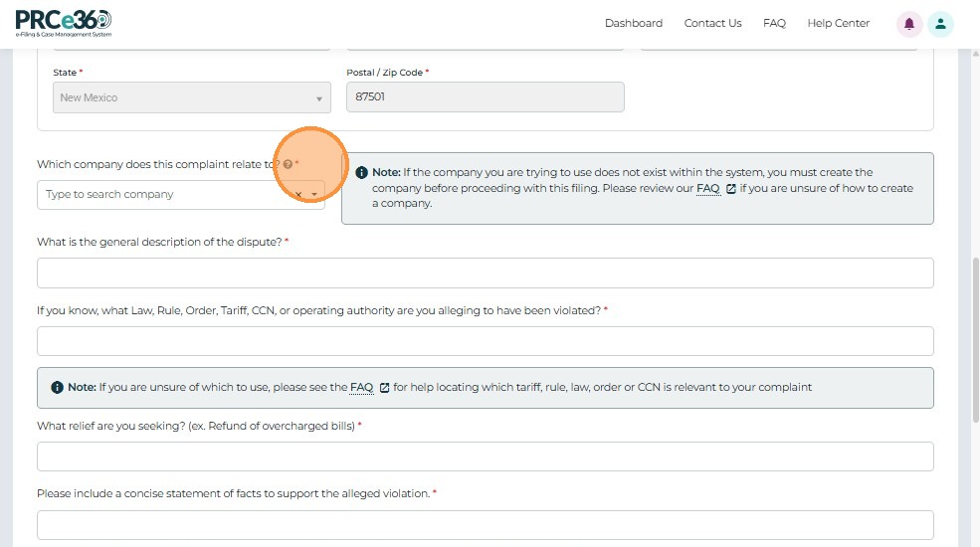980x547 pixels.
Task: Click the external link icon after the tariff FAQ
Action: (384, 388)
